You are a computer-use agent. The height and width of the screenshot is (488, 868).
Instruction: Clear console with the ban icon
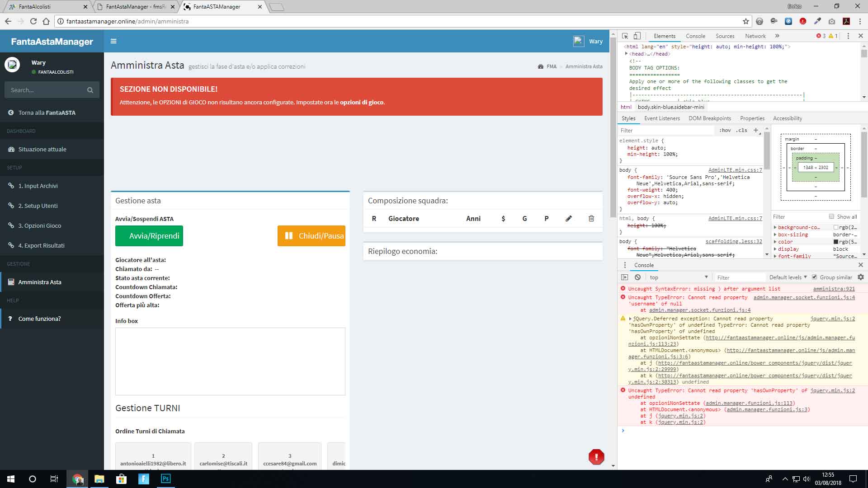coord(637,277)
